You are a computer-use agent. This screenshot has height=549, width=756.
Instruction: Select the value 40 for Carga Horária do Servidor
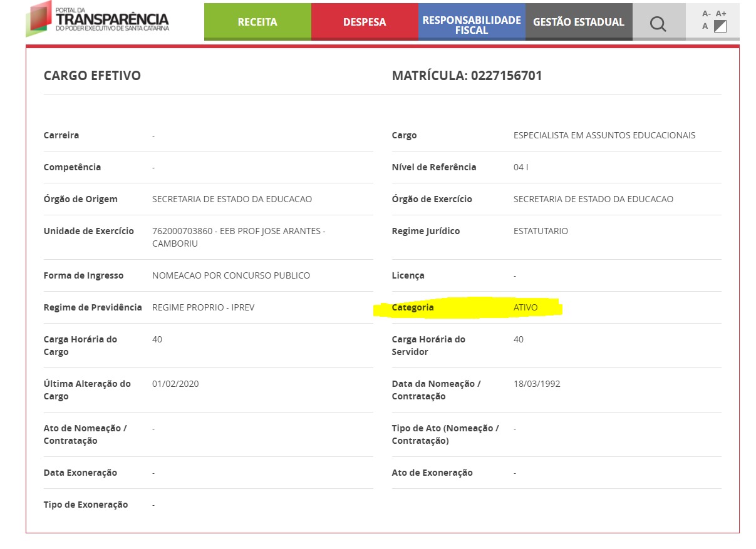pyautogui.click(x=519, y=339)
